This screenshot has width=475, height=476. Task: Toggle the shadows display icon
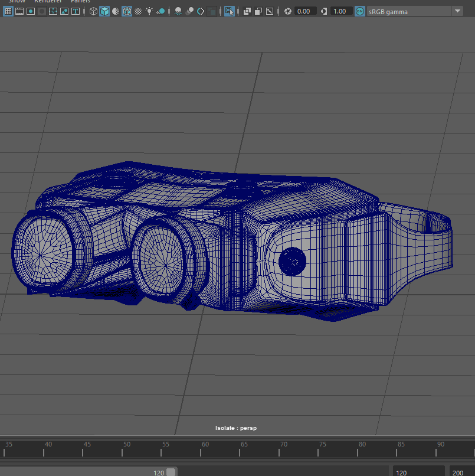(160, 11)
